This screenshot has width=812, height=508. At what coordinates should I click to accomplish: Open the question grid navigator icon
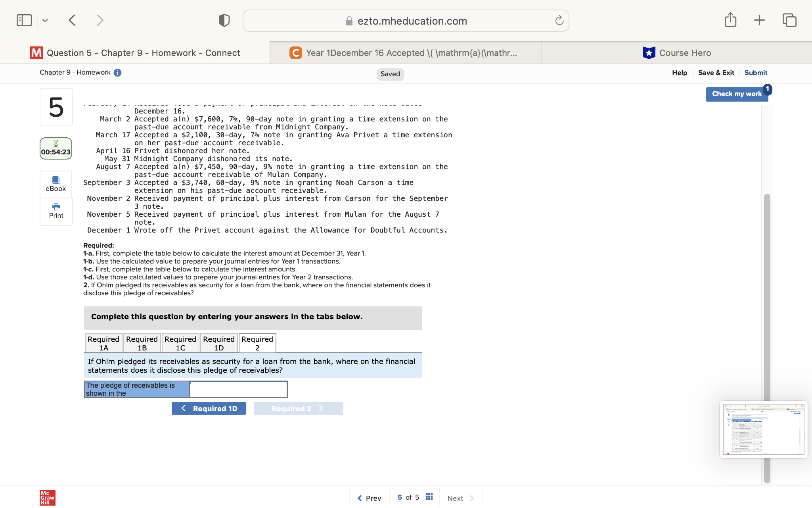click(x=429, y=497)
